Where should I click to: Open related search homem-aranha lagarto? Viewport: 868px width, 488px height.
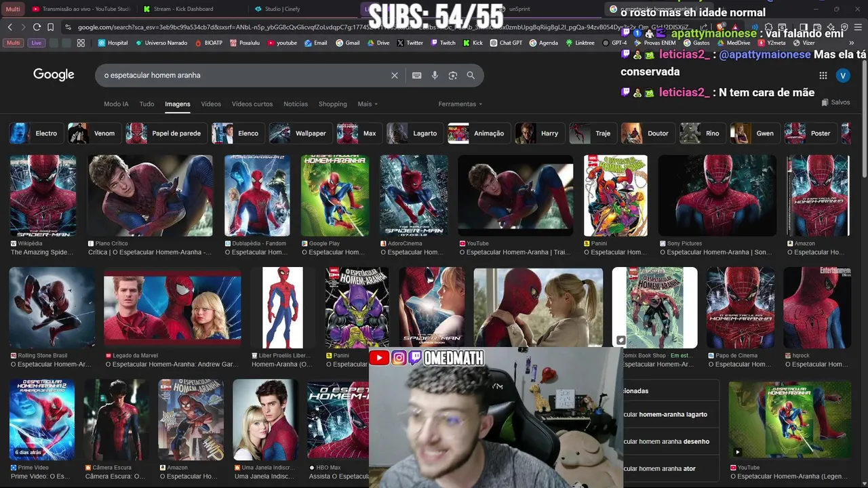pyautogui.click(x=671, y=414)
